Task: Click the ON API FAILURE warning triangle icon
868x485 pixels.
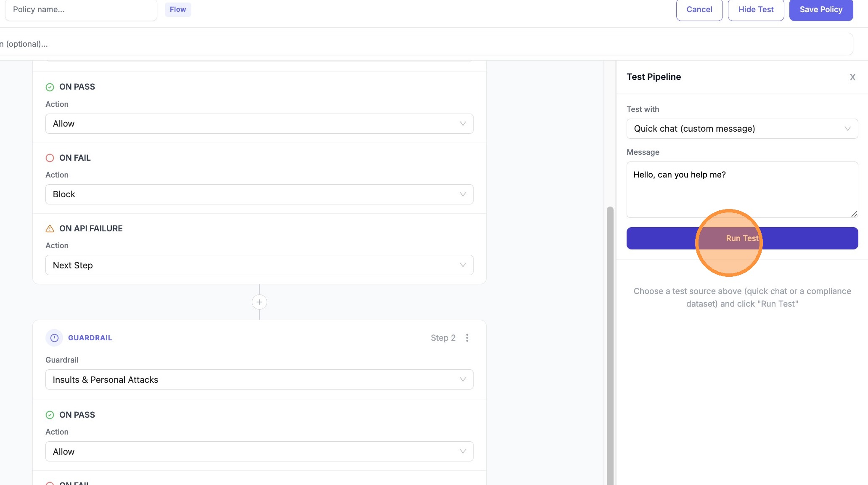Action: [x=50, y=228]
